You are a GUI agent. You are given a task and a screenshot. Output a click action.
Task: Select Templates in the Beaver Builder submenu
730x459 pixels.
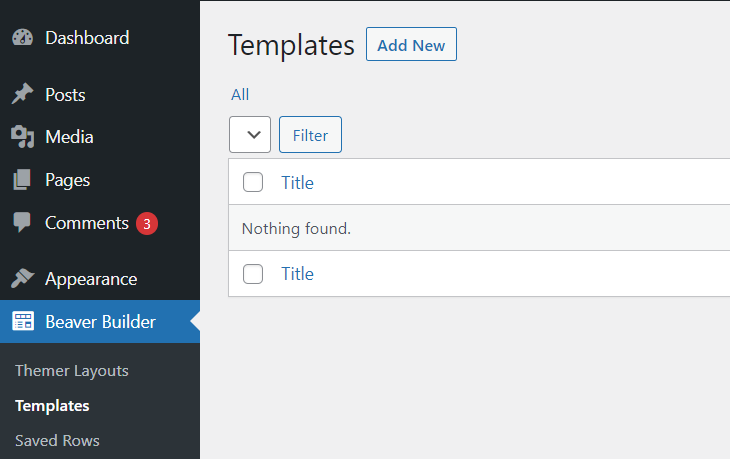click(x=52, y=406)
